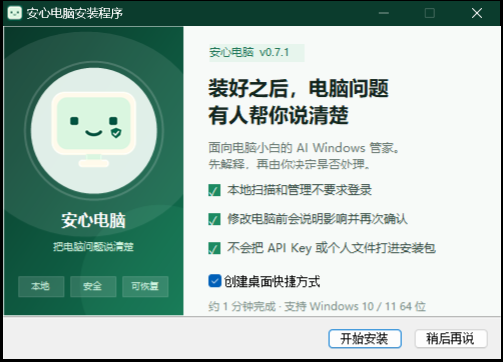503x362 pixels.
Task: Click the text 约 1 分钟完成 · 支持 Windows 10 / 11 64 位
Action: 317,306
